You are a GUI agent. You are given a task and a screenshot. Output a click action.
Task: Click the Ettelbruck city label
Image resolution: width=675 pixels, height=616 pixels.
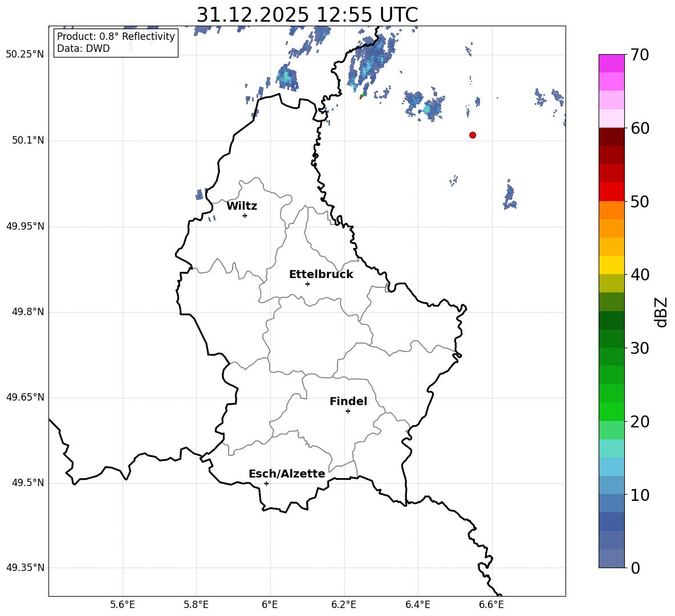coord(321,275)
